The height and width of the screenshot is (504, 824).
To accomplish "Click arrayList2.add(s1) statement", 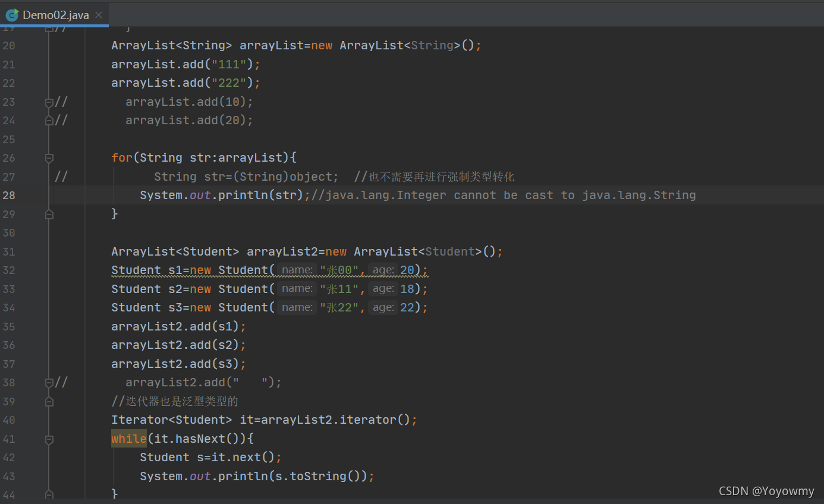I will (178, 326).
